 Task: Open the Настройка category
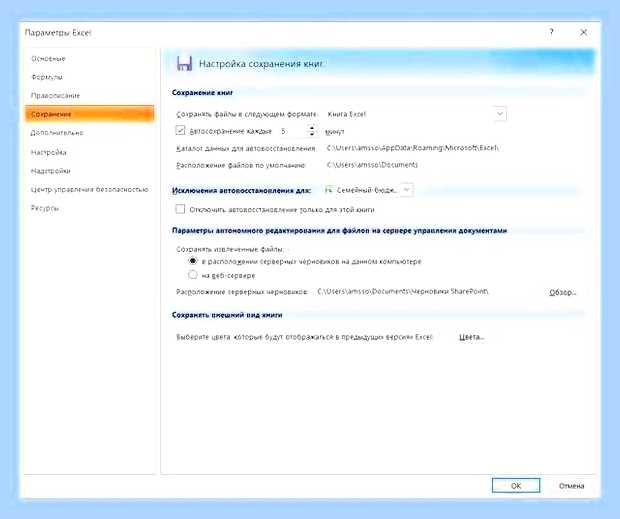pyautogui.click(x=49, y=152)
